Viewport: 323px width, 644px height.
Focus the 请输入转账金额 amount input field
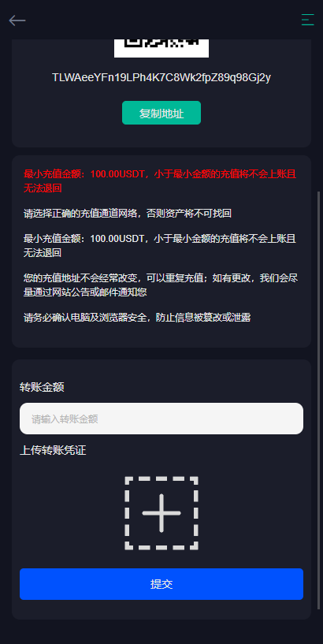click(x=161, y=419)
